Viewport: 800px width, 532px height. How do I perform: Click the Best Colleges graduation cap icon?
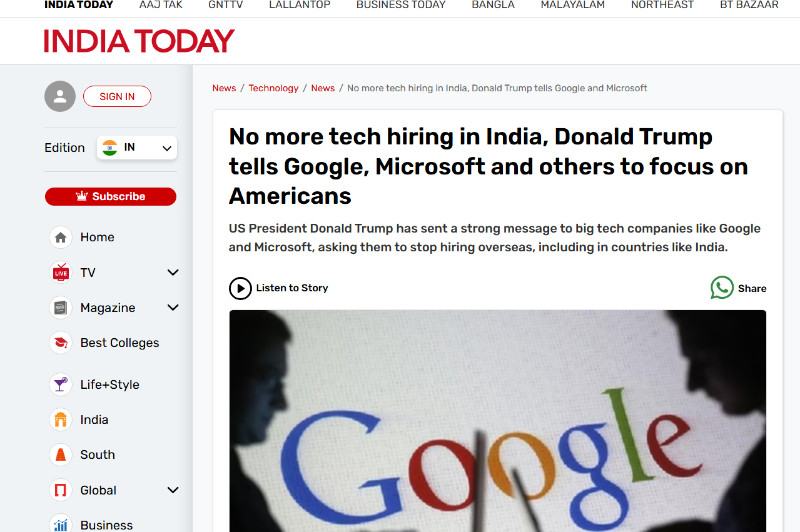pyautogui.click(x=61, y=343)
